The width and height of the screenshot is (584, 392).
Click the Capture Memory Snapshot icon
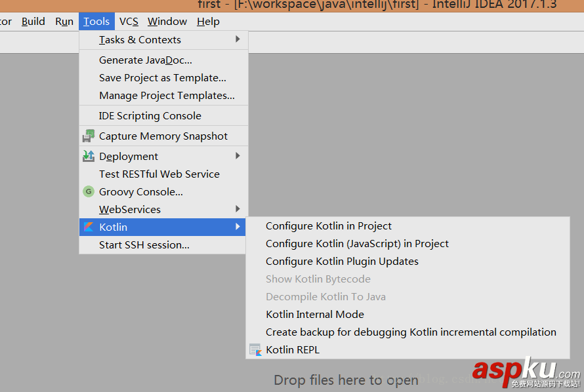[x=89, y=136]
